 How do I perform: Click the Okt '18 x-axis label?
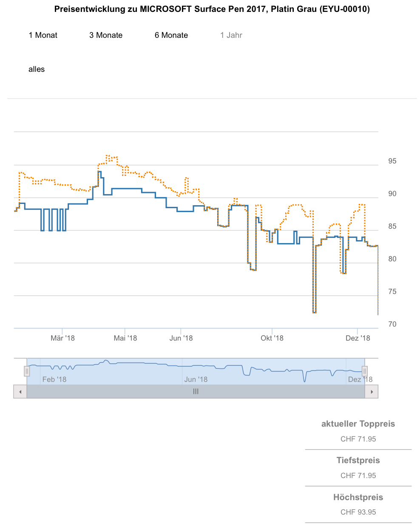point(272,338)
